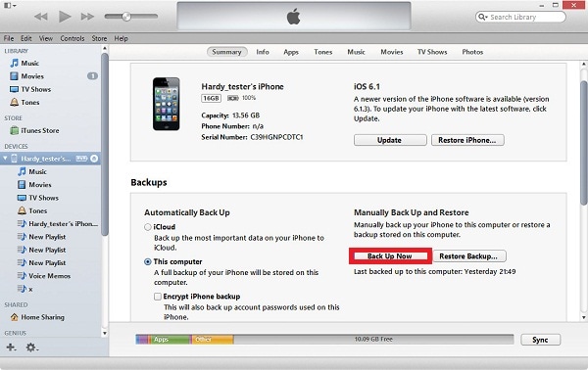The height and width of the screenshot is (370, 588).
Task: Switch to the Photos tab
Action: 472,52
